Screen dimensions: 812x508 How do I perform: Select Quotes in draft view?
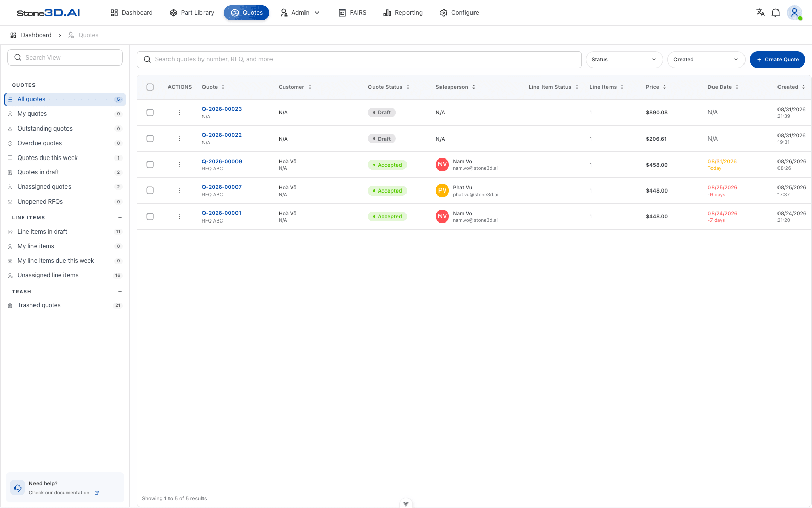click(x=65, y=172)
